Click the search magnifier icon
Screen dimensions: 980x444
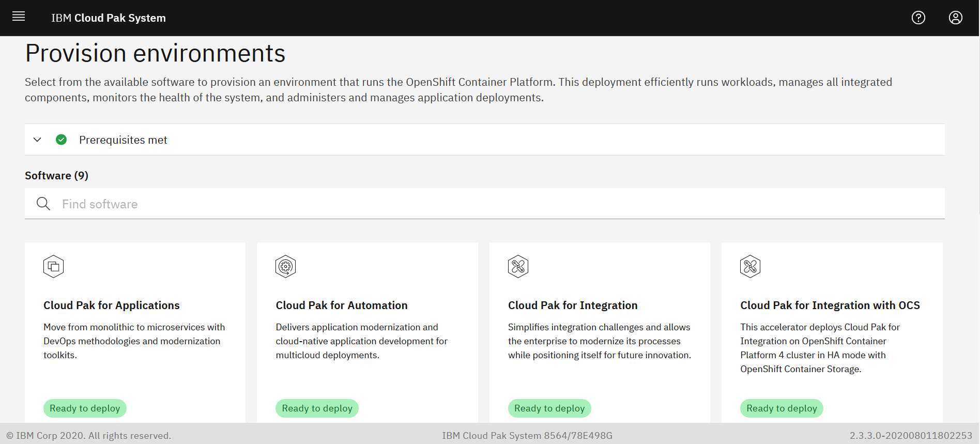point(43,204)
